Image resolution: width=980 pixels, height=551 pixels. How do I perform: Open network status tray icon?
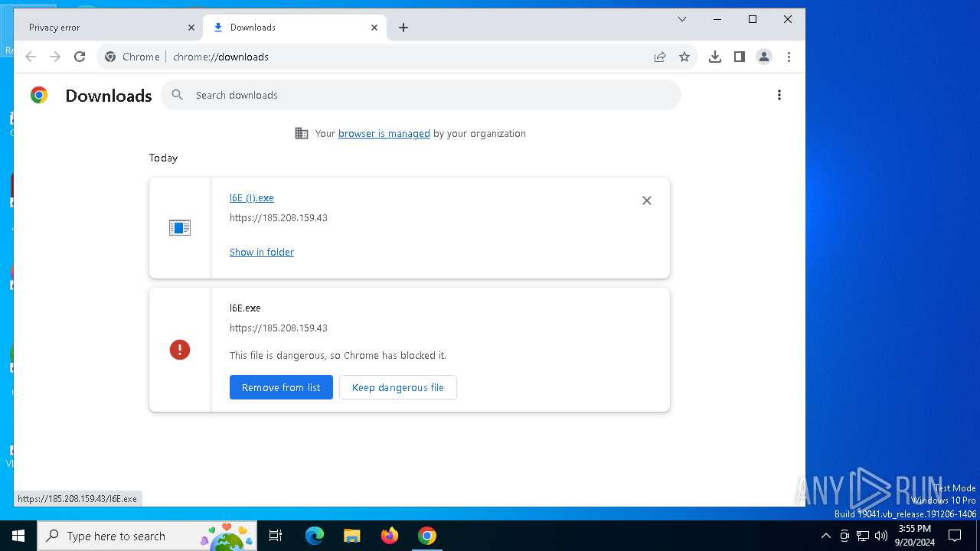click(863, 536)
